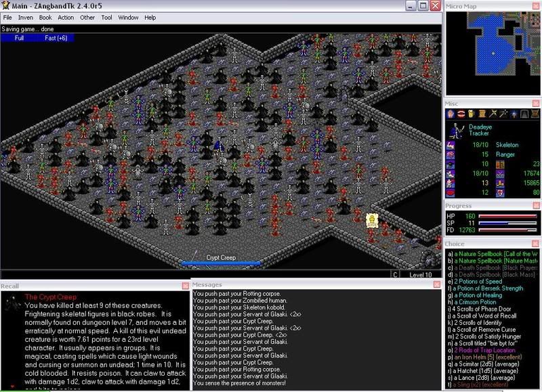The width and height of the screenshot is (542, 392).
Task: Open the Action menu
Action: (x=66, y=18)
